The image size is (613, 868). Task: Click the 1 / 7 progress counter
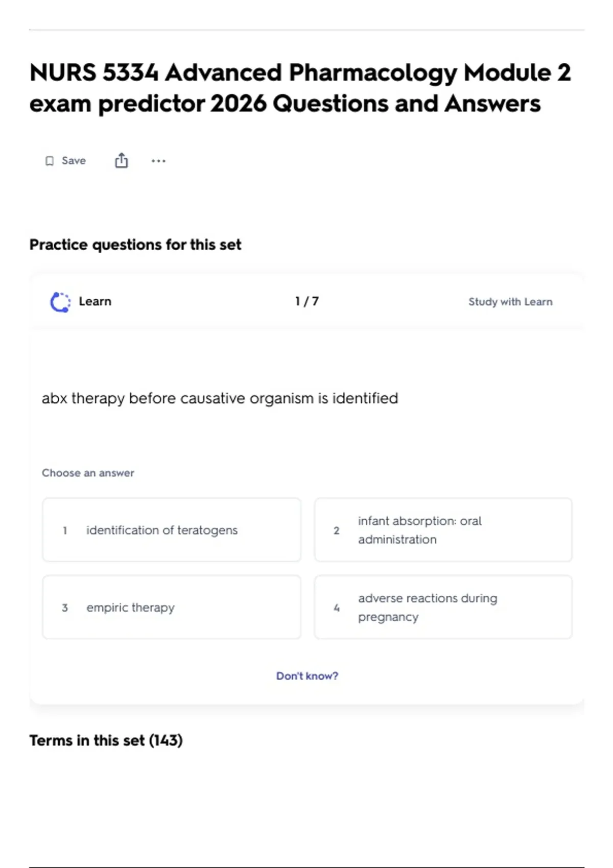click(307, 301)
